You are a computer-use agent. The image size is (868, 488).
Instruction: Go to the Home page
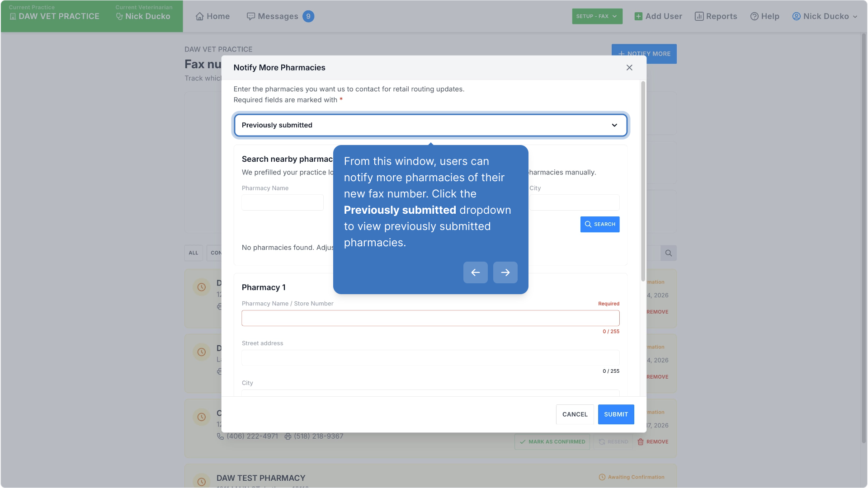212,16
